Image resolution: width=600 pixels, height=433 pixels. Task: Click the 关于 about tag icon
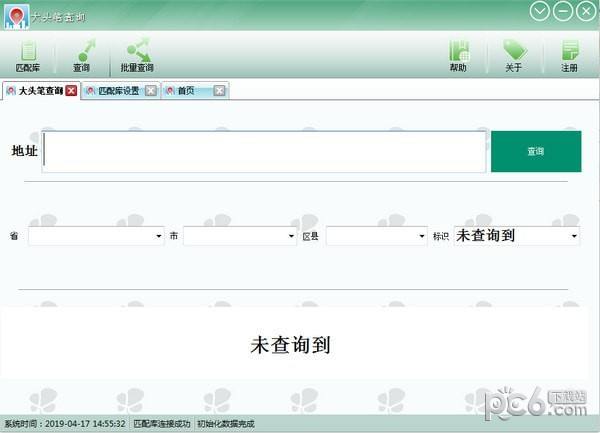pos(513,54)
